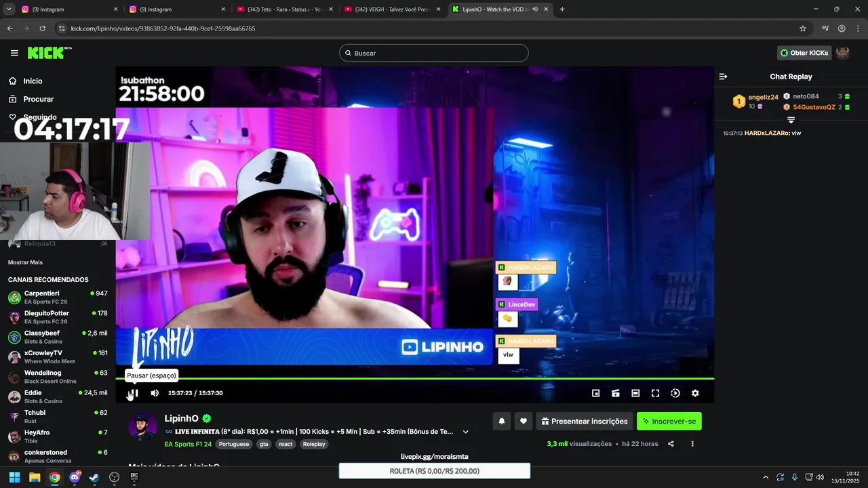
Task: Open the Wendellnog recommended channel
Action: [58, 377]
